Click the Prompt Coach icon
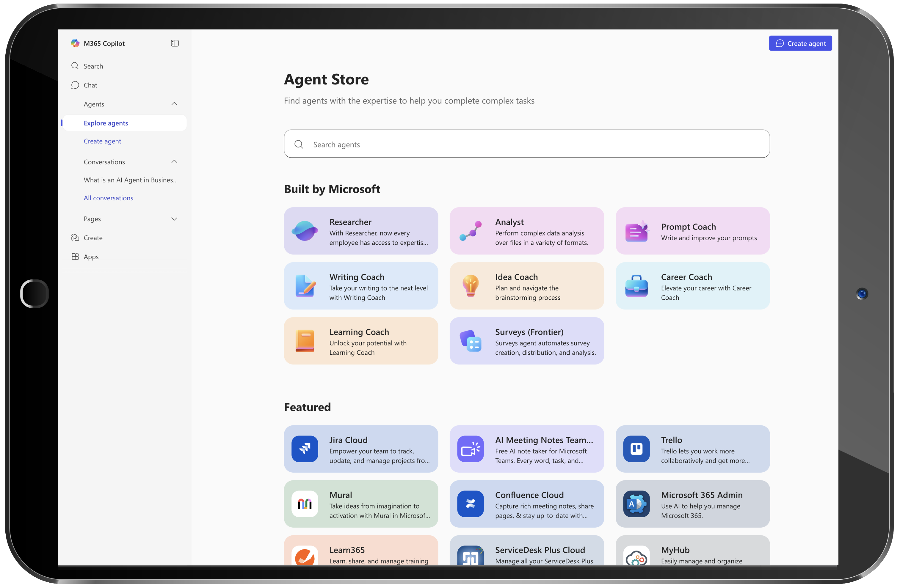The height and width of the screenshot is (588, 900). point(637,231)
